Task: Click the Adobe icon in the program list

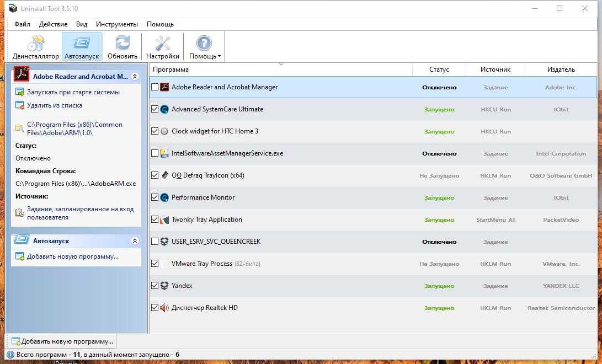Action: click(x=164, y=87)
